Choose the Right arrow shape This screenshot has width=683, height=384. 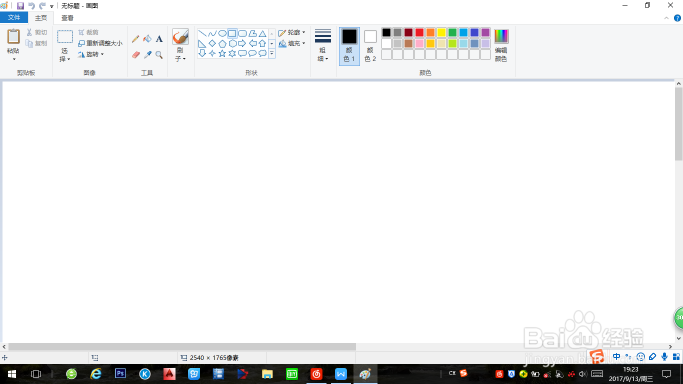click(x=242, y=44)
